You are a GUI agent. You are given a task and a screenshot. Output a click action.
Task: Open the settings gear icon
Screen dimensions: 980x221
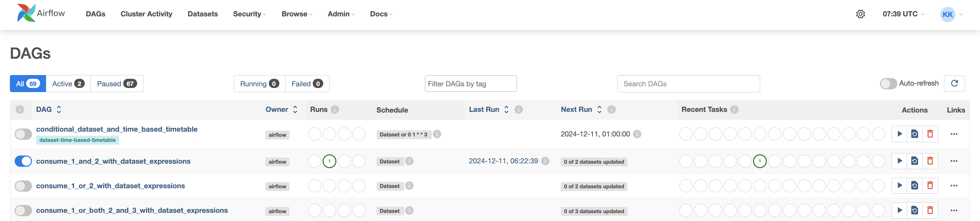click(861, 14)
